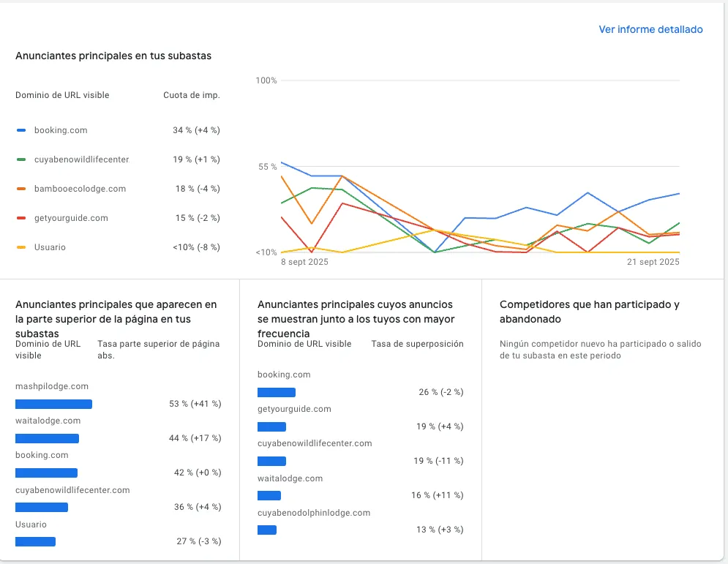The width and height of the screenshot is (728, 564).
Task: Click the "16 % (+11 %)" overlap value
Action: (438, 495)
